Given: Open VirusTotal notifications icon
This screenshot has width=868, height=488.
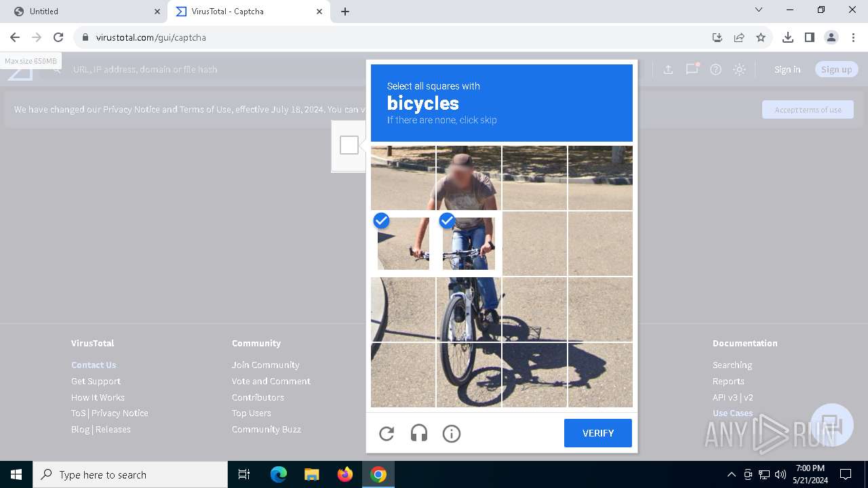Looking at the screenshot, I should point(692,69).
